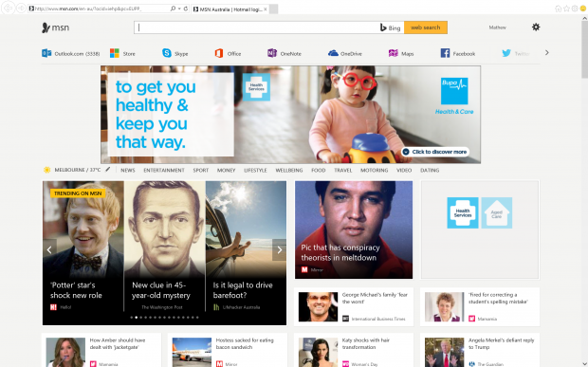Open the FOOD section
The width and height of the screenshot is (588, 367).
[319, 170]
